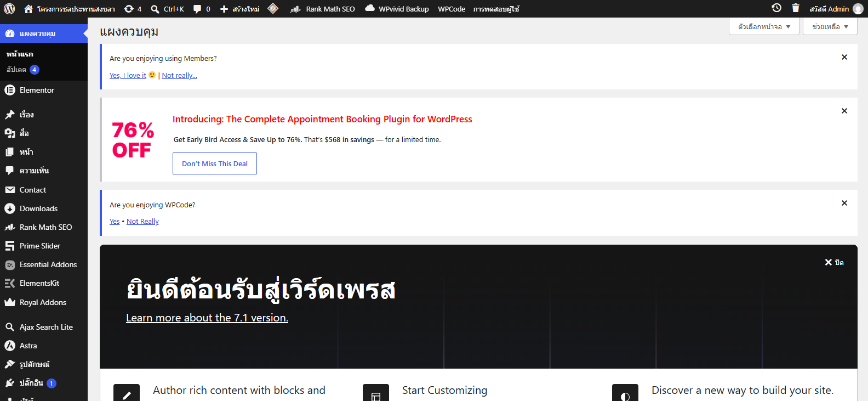Click the Contact envelope icon
868x401 pixels.
click(10, 190)
